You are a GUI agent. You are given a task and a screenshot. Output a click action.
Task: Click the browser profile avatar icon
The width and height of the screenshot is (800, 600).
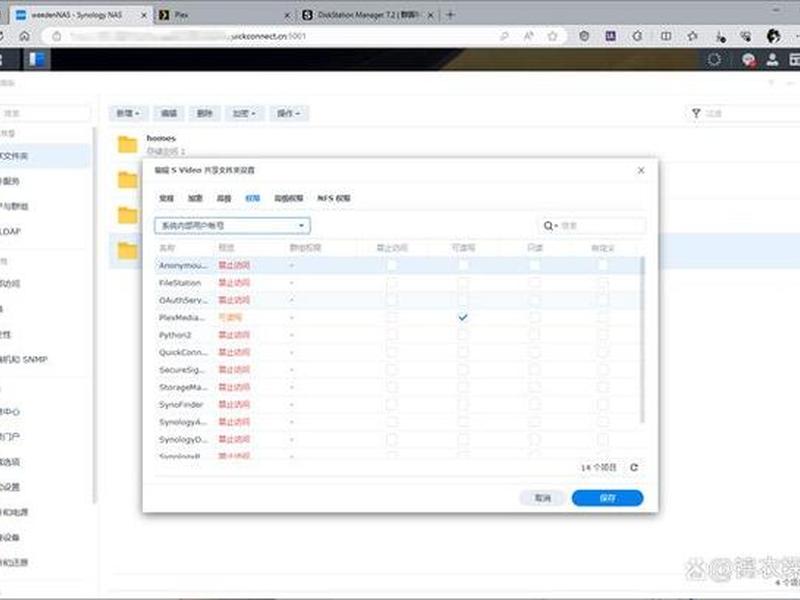(773, 36)
